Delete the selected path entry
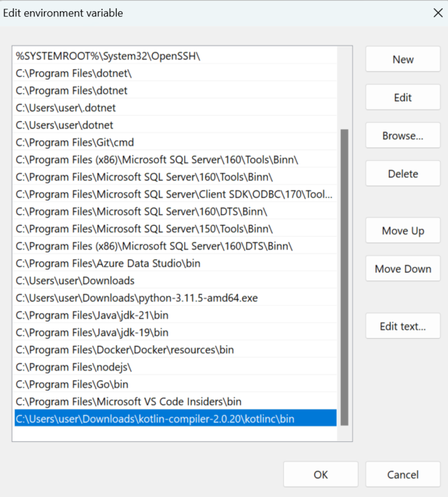 402,173
